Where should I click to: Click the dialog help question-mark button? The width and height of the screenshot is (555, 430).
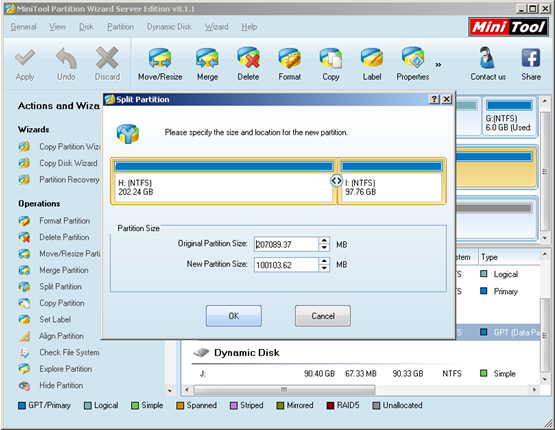[x=434, y=99]
